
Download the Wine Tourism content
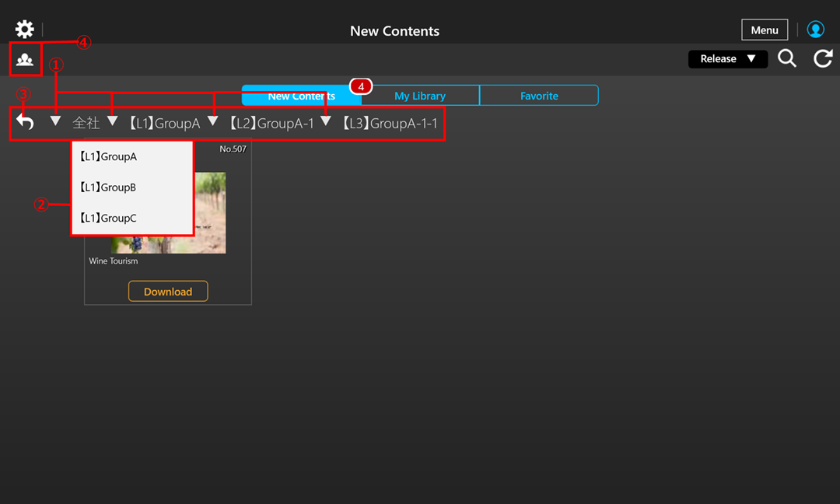click(x=168, y=292)
